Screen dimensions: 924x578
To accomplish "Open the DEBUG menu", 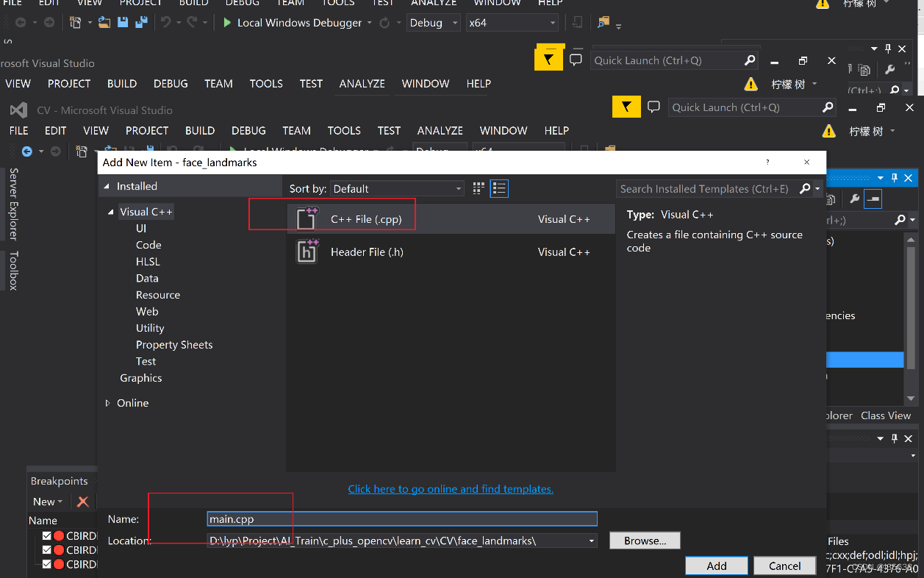I will coord(248,130).
